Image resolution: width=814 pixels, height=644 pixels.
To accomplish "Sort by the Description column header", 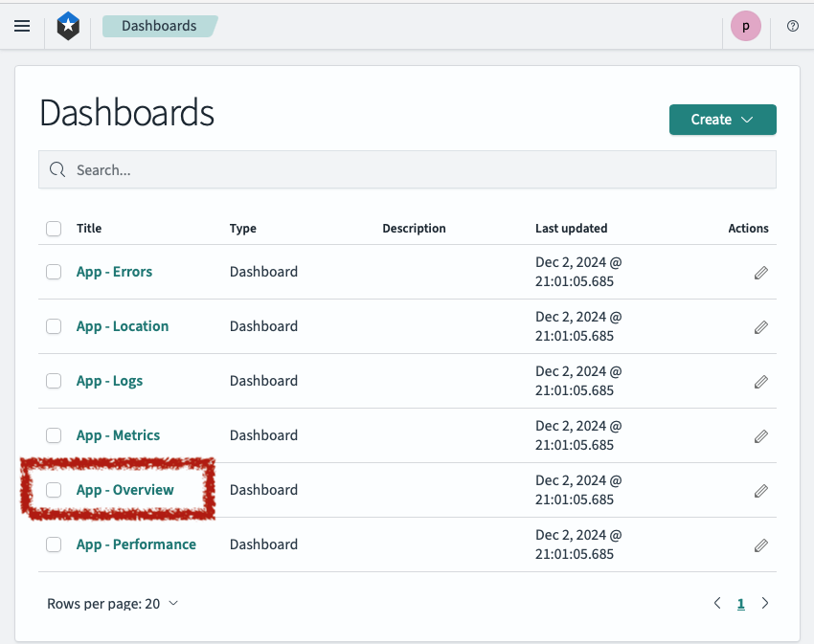I will (x=414, y=229).
